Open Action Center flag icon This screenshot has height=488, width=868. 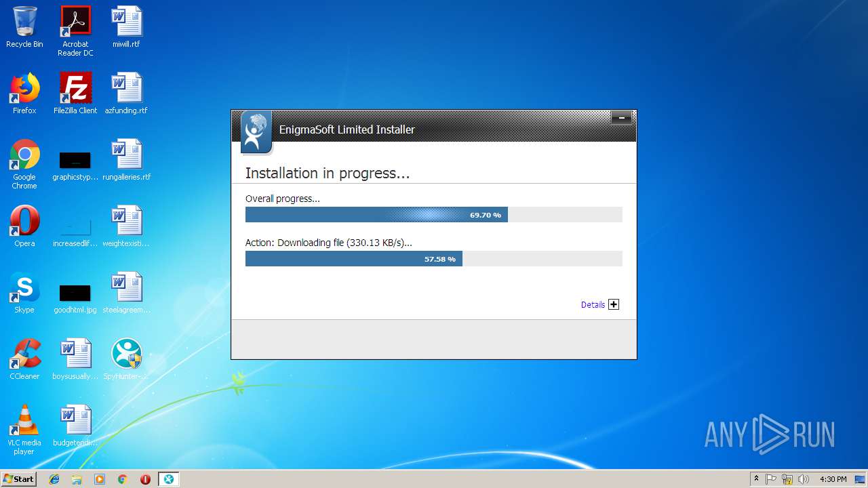coord(771,479)
